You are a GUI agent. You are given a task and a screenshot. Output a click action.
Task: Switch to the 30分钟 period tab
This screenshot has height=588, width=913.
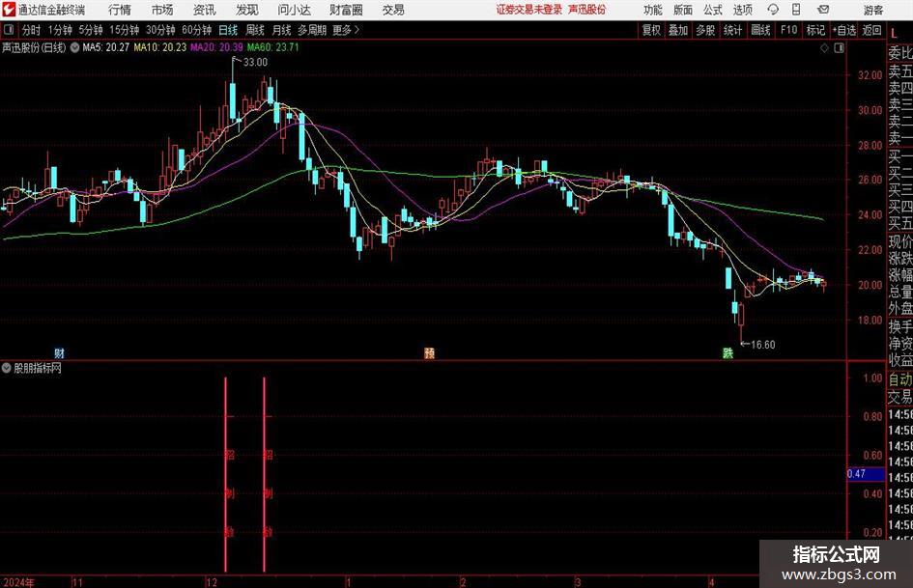tap(160, 30)
